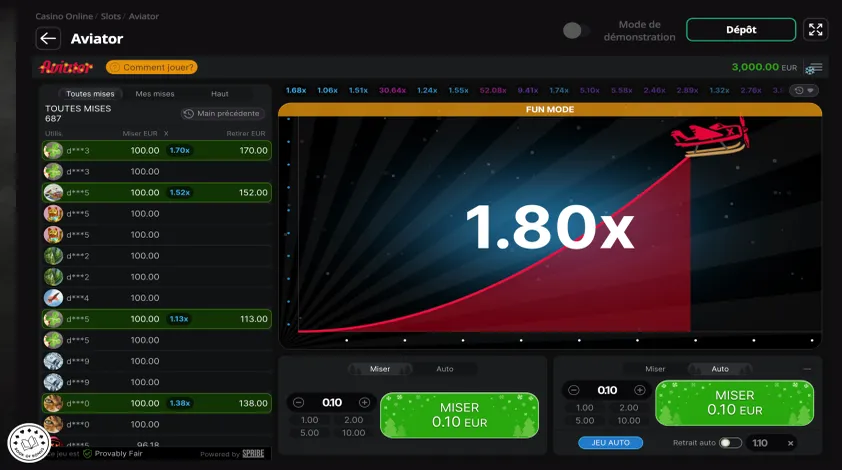Set left panel bet to 5.00
842x470 pixels.
click(x=309, y=433)
